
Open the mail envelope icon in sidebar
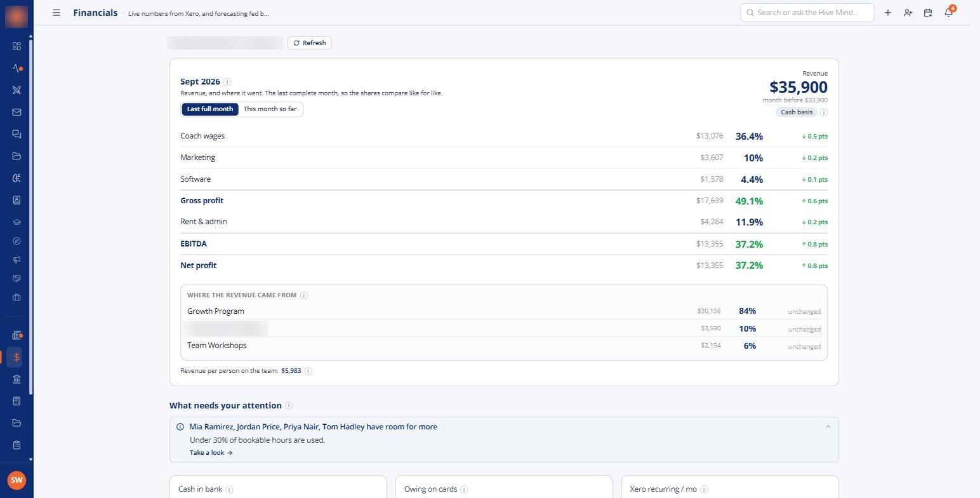point(17,112)
